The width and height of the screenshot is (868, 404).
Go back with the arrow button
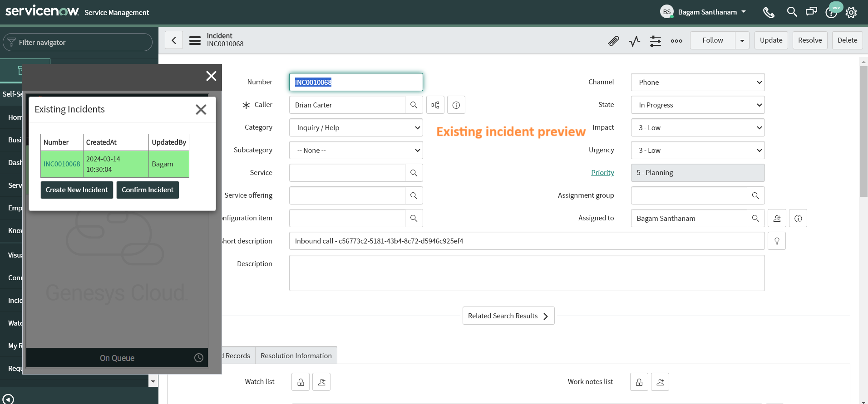point(174,40)
